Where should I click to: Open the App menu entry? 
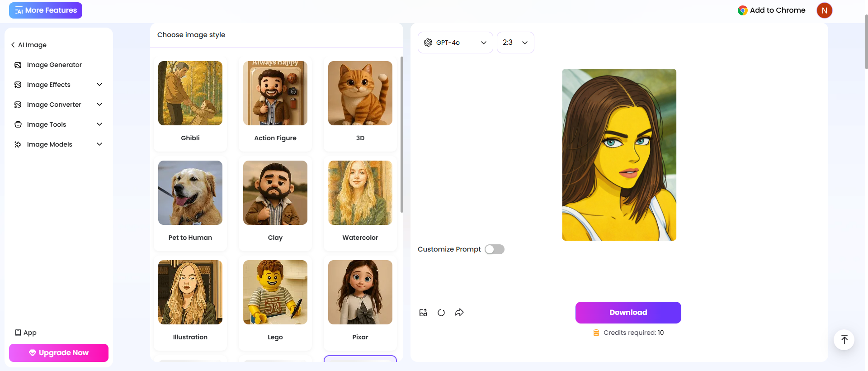pos(26,333)
